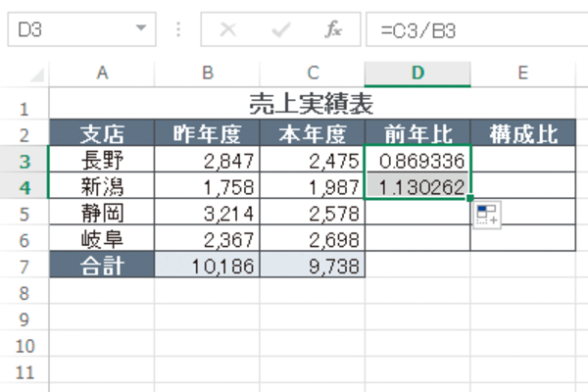Select empty 構成比 cell in 岐阜 row
588x392 pixels.
(x=523, y=238)
